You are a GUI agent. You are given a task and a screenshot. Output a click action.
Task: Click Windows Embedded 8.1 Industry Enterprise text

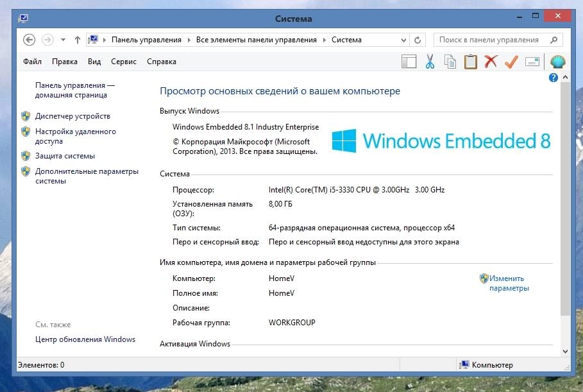pos(246,127)
